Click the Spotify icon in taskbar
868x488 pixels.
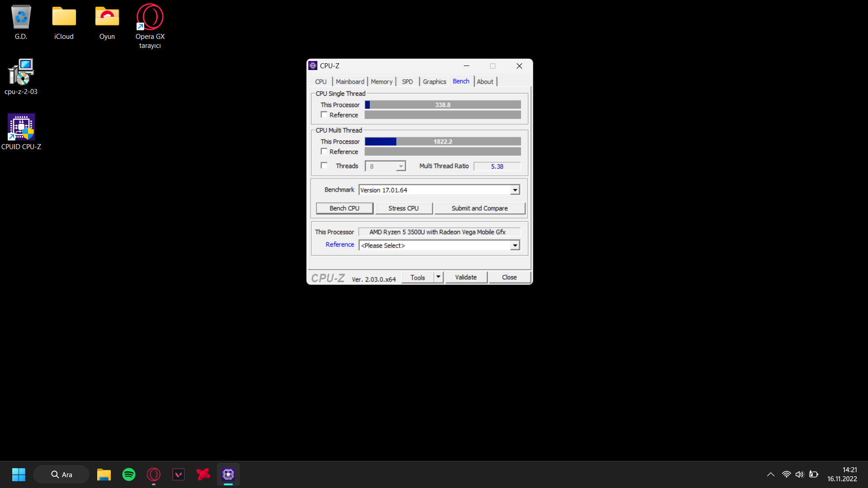coord(129,474)
